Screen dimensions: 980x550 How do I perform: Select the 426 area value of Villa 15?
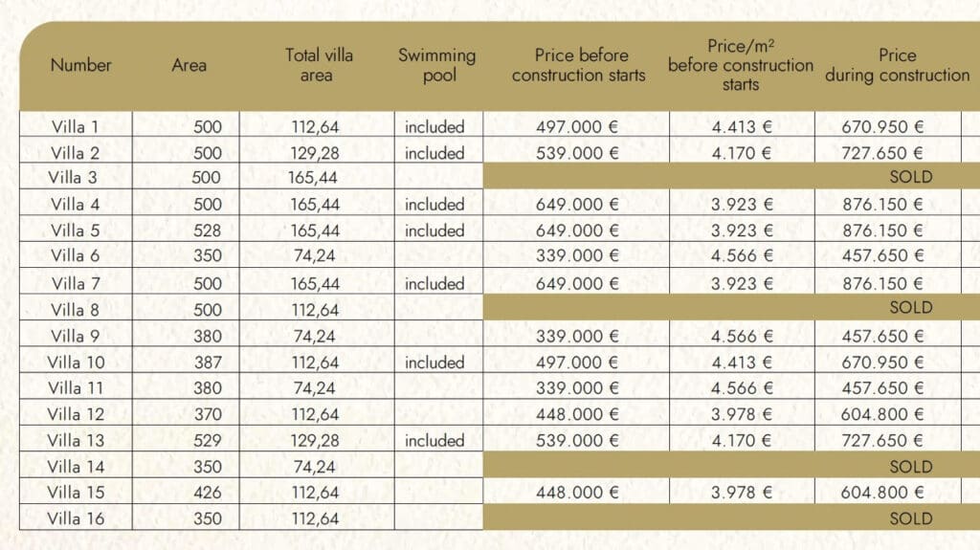[207, 493]
